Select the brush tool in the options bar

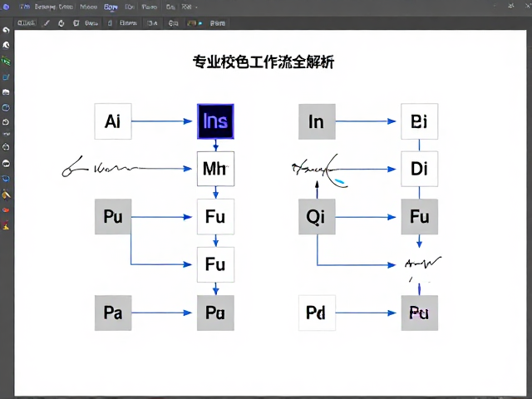point(47,23)
